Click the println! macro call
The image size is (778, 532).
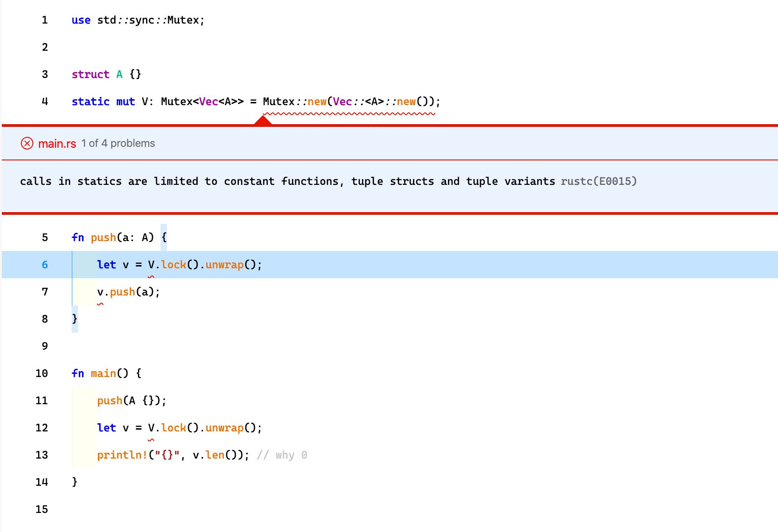pos(122,455)
